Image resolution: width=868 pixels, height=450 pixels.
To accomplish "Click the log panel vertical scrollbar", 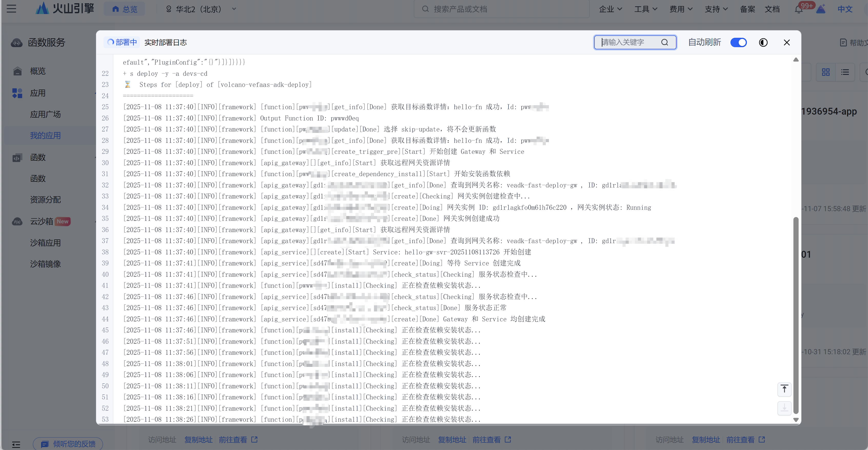I will [x=796, y=315].
